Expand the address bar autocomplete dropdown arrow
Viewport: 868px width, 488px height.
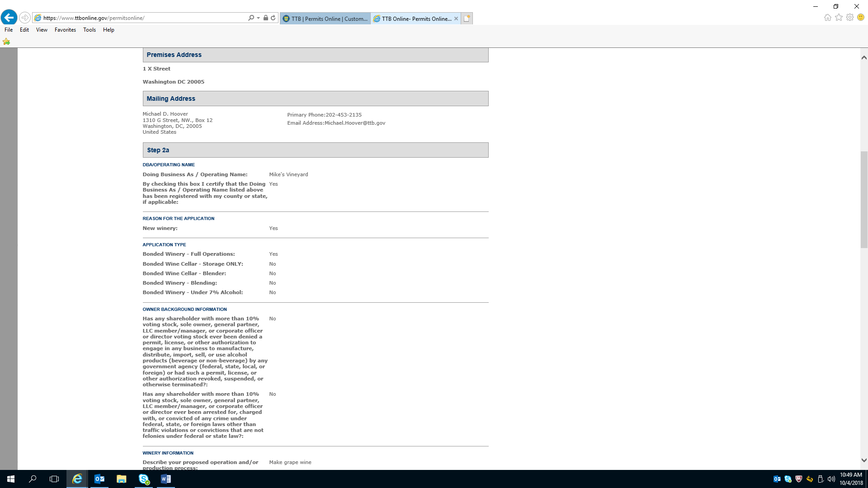(258, 18)
